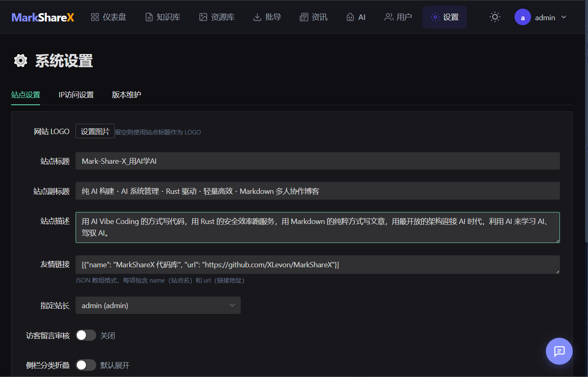This screenshot has height=377, width=588.
Task: Click the 用户 people icon
Action: point(389,17)
